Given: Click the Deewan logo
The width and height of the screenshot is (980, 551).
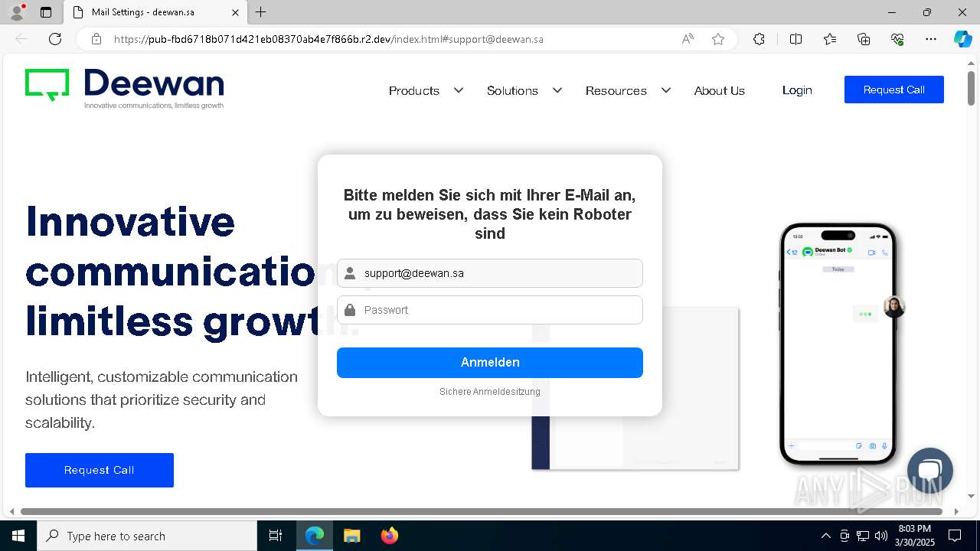Looking at the screenshot, I should 124,89.
